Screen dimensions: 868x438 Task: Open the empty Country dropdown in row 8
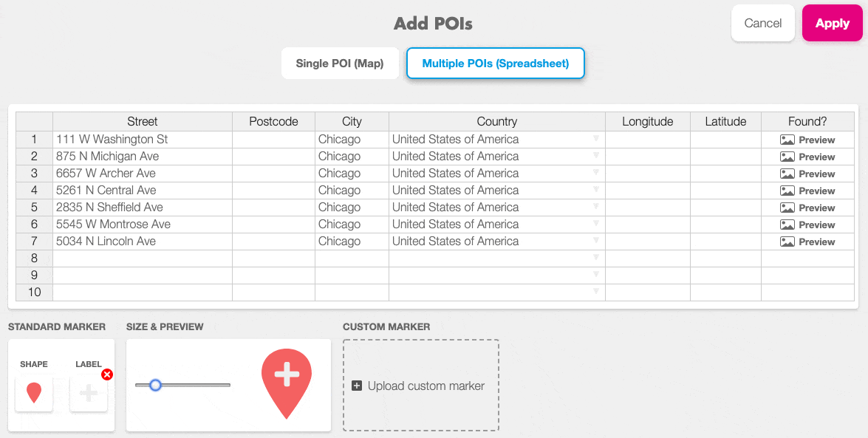point(595,258)
